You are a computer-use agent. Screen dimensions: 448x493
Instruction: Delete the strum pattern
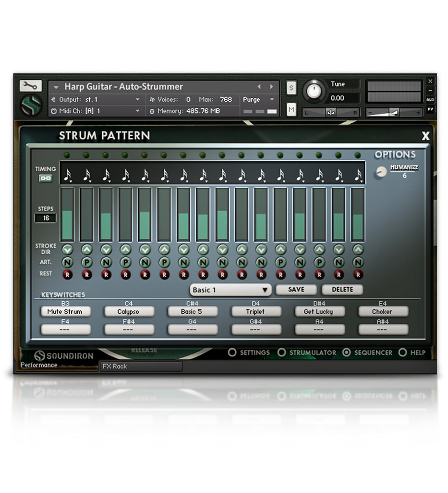pos(342,290)
